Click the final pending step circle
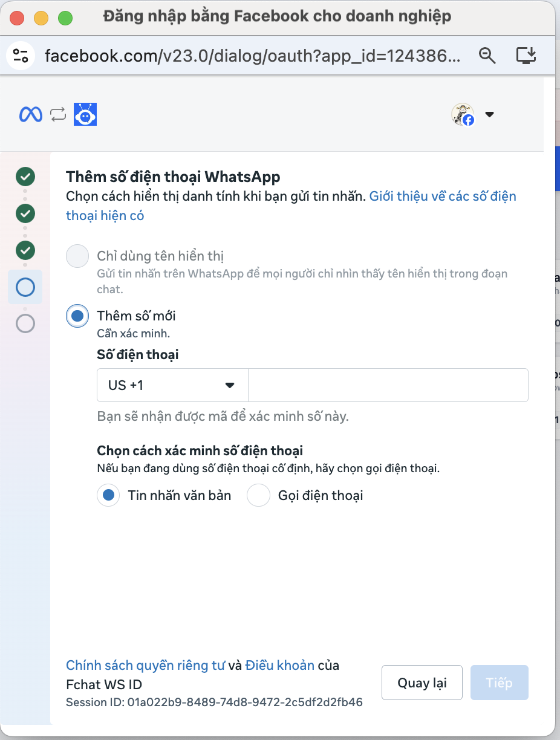 point(25,323)
